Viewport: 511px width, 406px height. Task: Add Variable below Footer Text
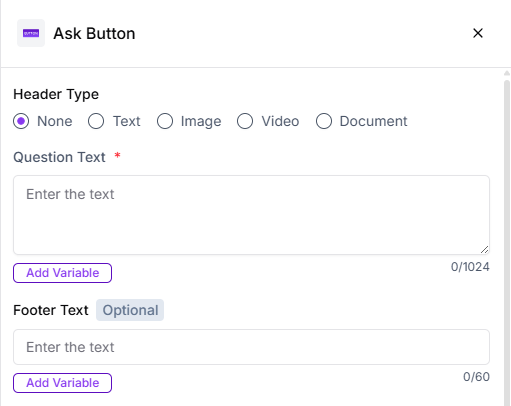[62, 383]
